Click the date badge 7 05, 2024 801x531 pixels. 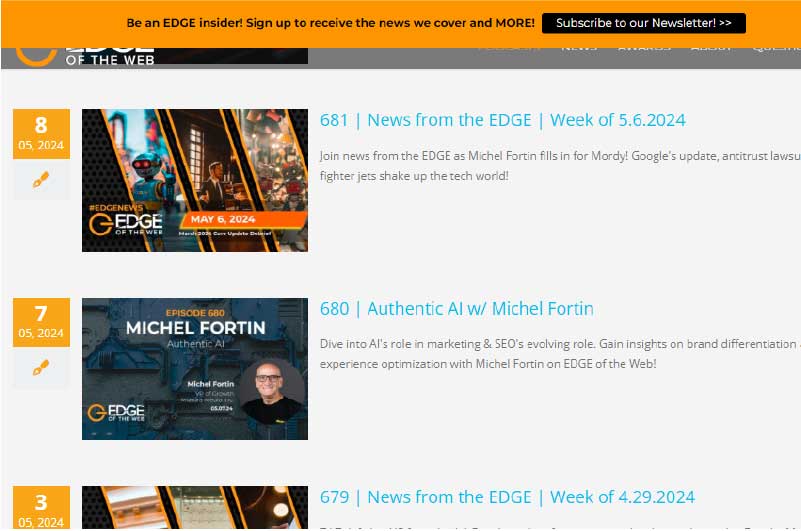point(41,322)
